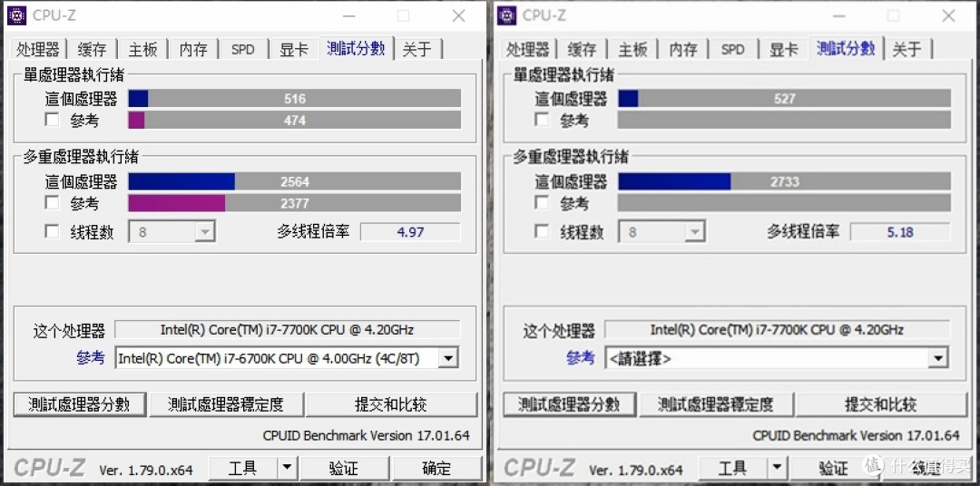Click single-thread score bar showing 527

click(785, 98)
